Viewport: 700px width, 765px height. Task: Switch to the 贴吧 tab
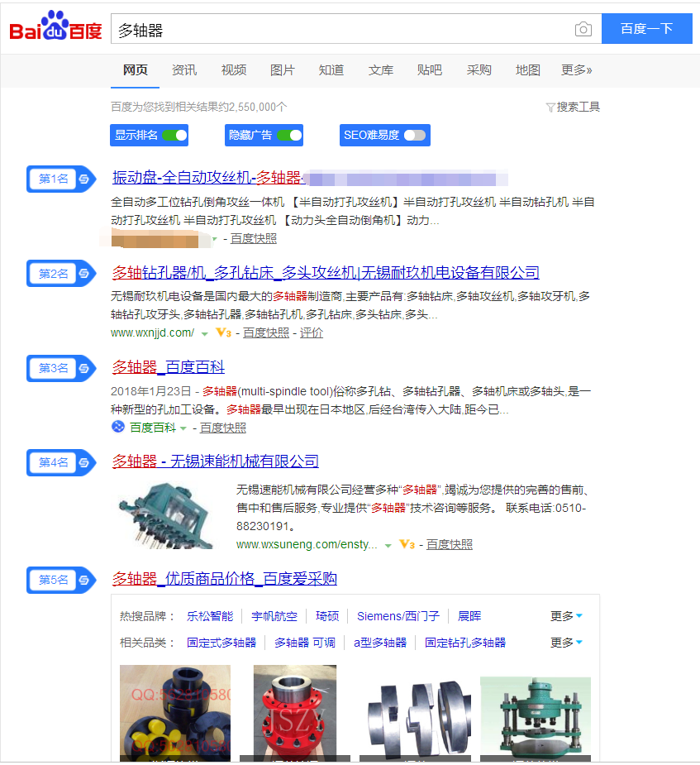coord(430,70)
